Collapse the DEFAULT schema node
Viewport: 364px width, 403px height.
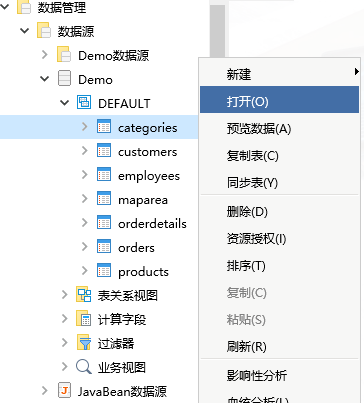[x=65, y=103]
